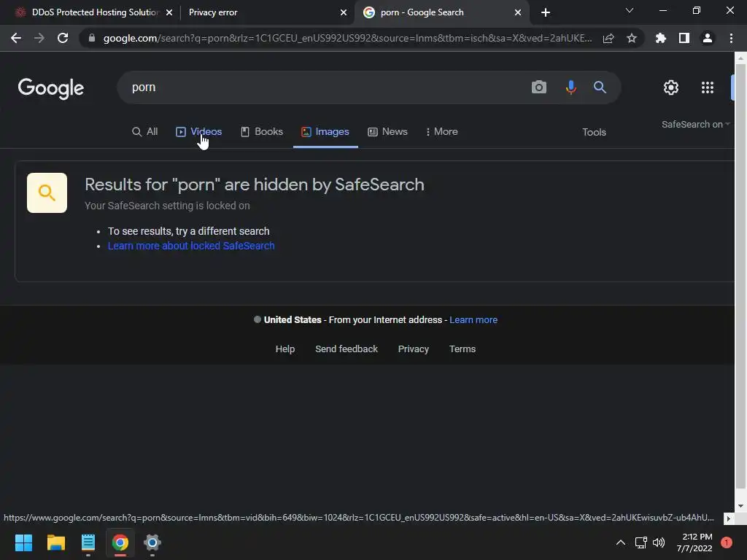Show hidden system tray icons
Screen dimensions: 747x560
pos(621,542)
